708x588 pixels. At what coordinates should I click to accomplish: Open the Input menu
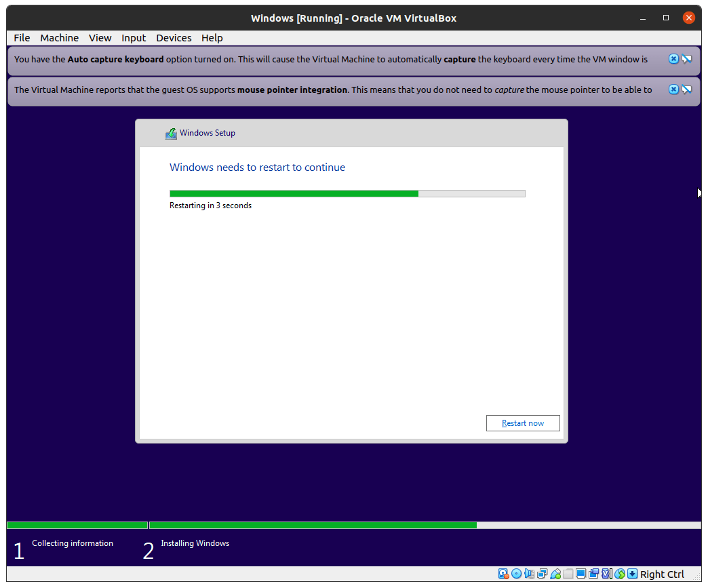click(x=133, y=38)
